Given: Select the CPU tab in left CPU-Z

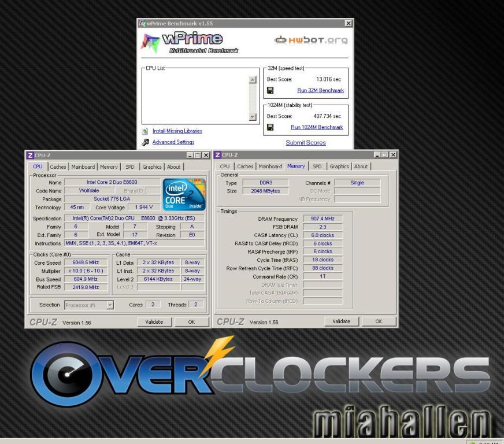Looking at the screenshot, I should pyautogui.click(x=38, y=166).
